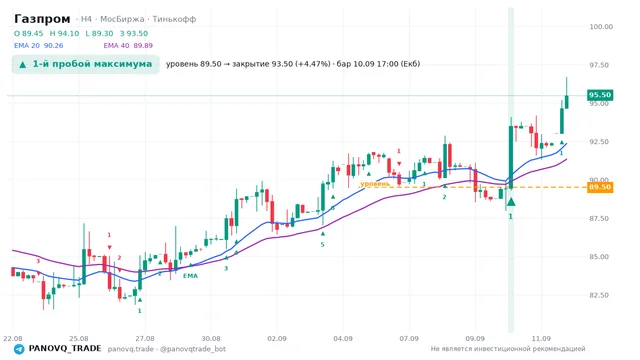
Task: Click the 04.09 date axis label
Action: [343, 339]
